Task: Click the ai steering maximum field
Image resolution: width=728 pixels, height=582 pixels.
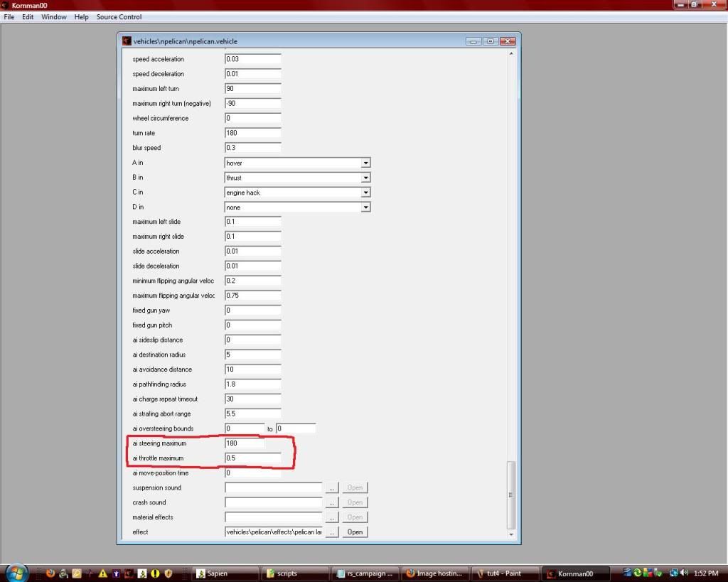Action: point(245,443)
